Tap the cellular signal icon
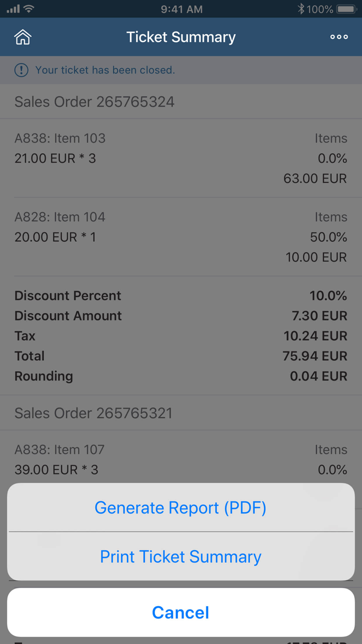The image size is (362, 644). pyautogui.click(x=13, y=8)
